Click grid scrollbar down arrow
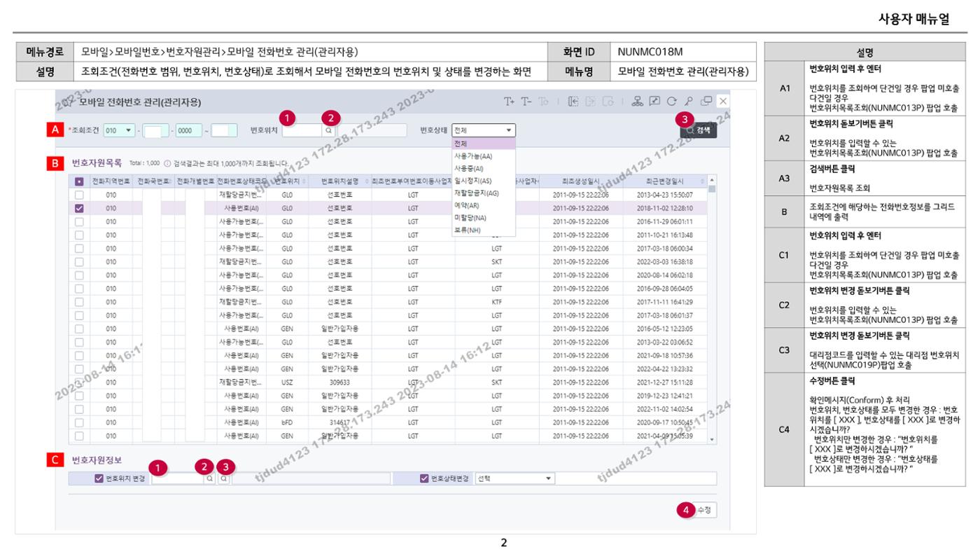The width and height of the screenshot is (980, 552). pos(712,440)
